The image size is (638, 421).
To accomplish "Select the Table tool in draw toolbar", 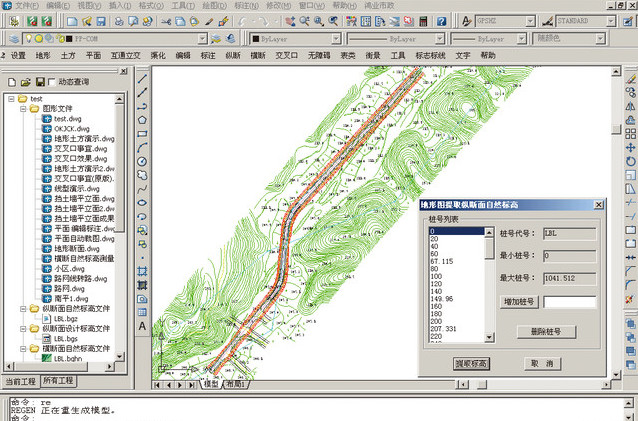I will (142, 312).
